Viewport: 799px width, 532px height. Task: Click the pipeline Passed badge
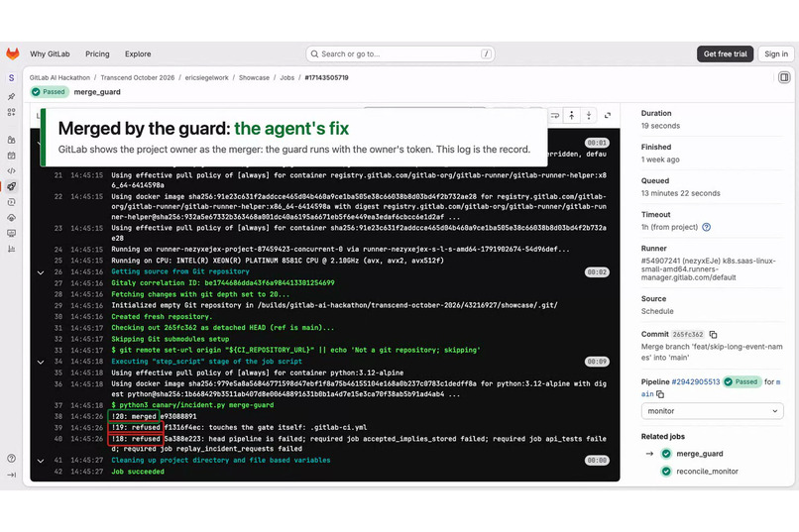742,381
